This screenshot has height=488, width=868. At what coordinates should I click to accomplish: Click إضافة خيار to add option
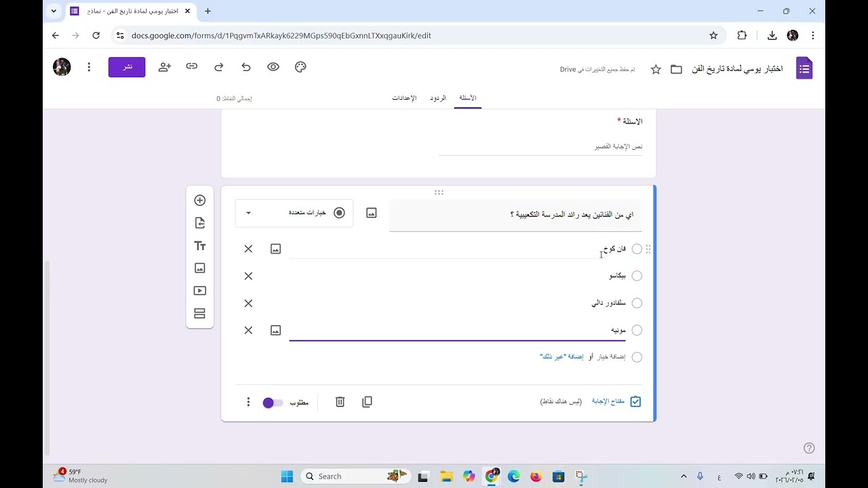click(611, 357)
